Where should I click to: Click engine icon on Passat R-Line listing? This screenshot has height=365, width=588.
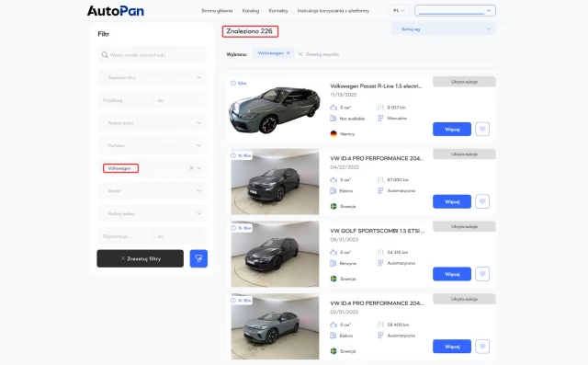tap(334, 108)
